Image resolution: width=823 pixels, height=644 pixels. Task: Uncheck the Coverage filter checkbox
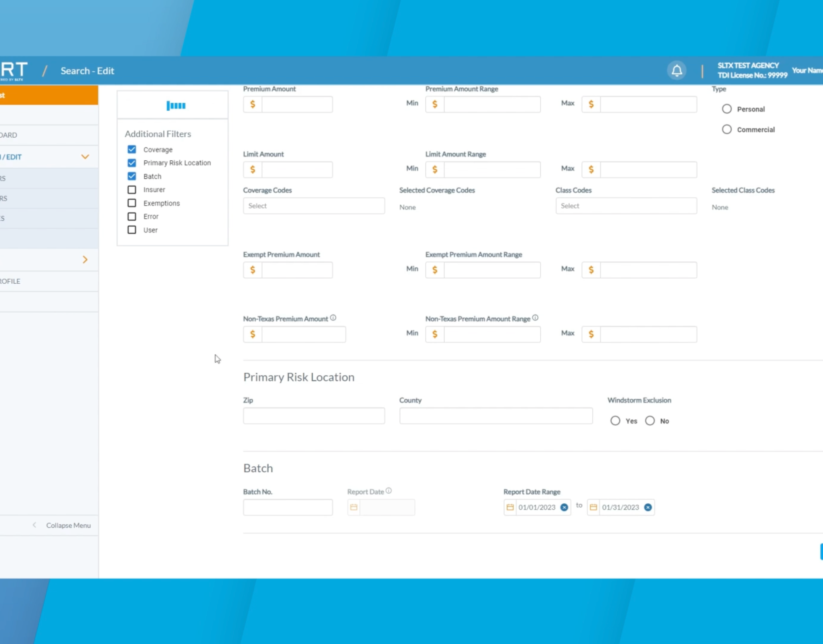[132, 149]
